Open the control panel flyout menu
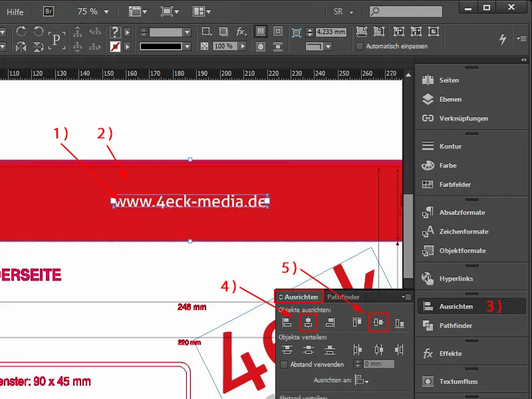The image size is (532, 399). [521, 39]
